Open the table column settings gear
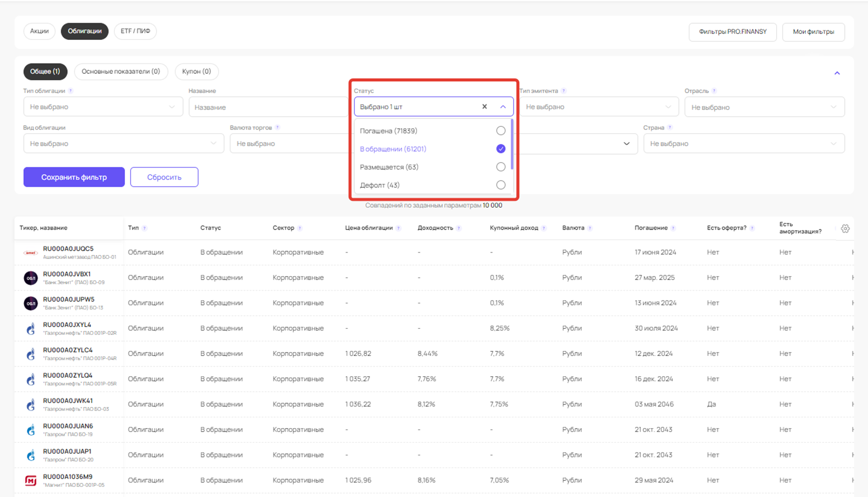The width and height of the screenshot is (868, 497). (x=845, y=228)
